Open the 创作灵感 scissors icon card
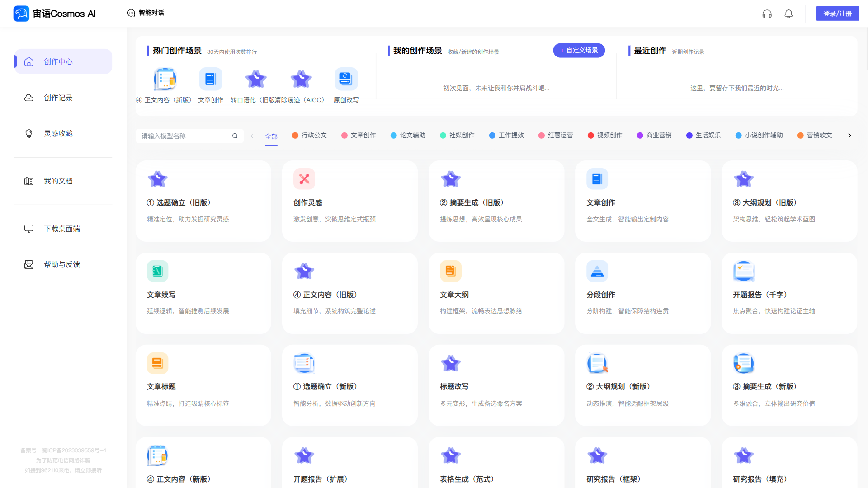Viewport: 868px width, 488px height. (304, 179)
